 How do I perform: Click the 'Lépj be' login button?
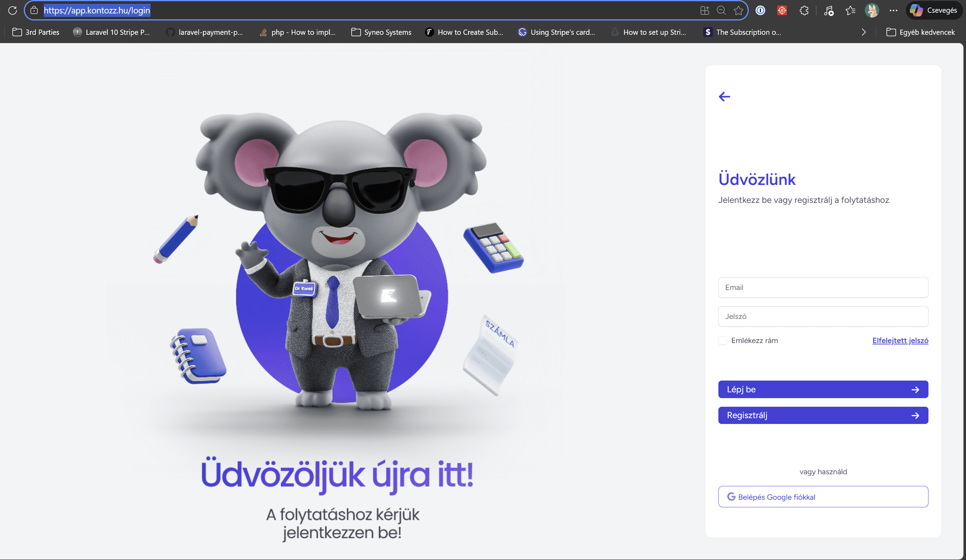tap(823, 390)
